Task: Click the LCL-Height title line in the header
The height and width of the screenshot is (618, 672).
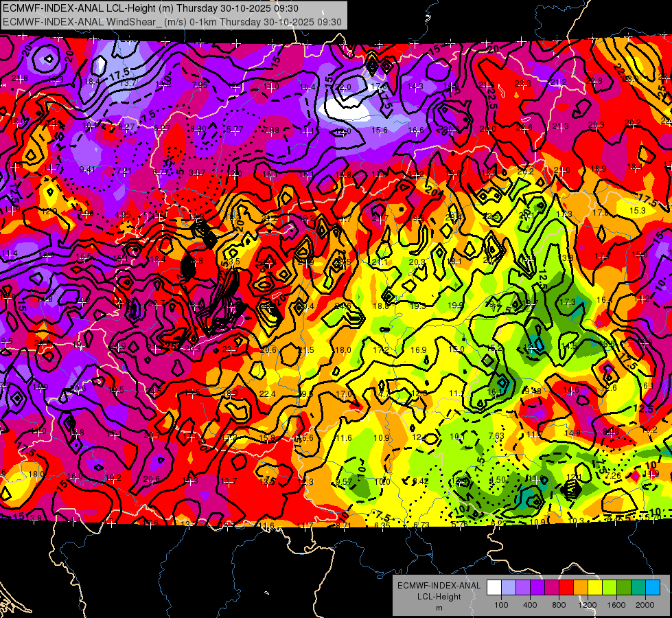Action: [150, 8]
